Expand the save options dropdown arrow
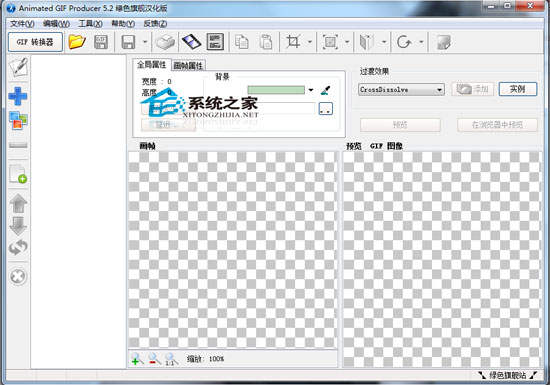The width and height of the screenshot is (550, 385). click(145, 42)
